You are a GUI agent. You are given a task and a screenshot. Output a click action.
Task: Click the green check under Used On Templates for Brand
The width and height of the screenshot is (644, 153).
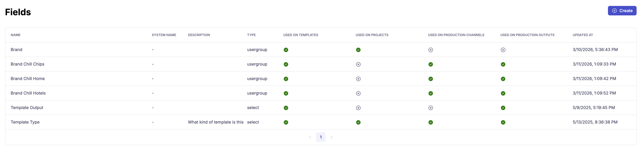286,50
